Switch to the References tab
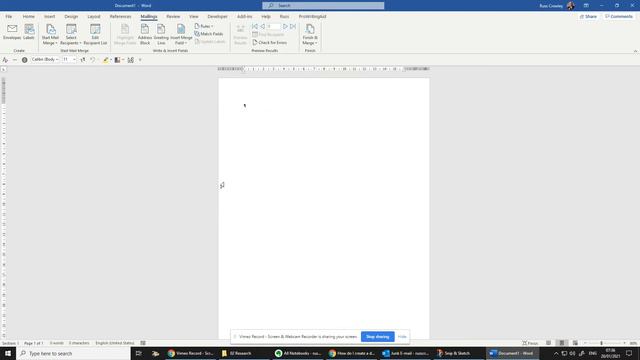 120,16
